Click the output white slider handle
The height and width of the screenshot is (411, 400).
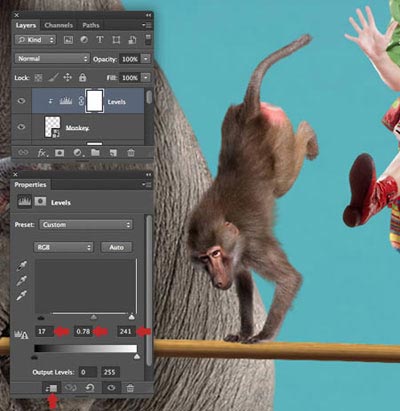click(137, 357)
